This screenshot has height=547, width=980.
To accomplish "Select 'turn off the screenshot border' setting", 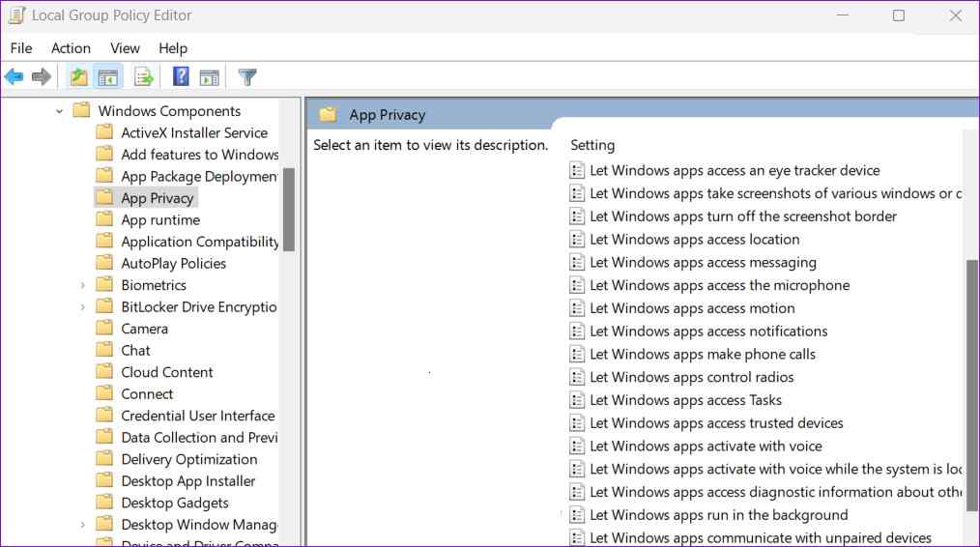I will click(742, 216).
